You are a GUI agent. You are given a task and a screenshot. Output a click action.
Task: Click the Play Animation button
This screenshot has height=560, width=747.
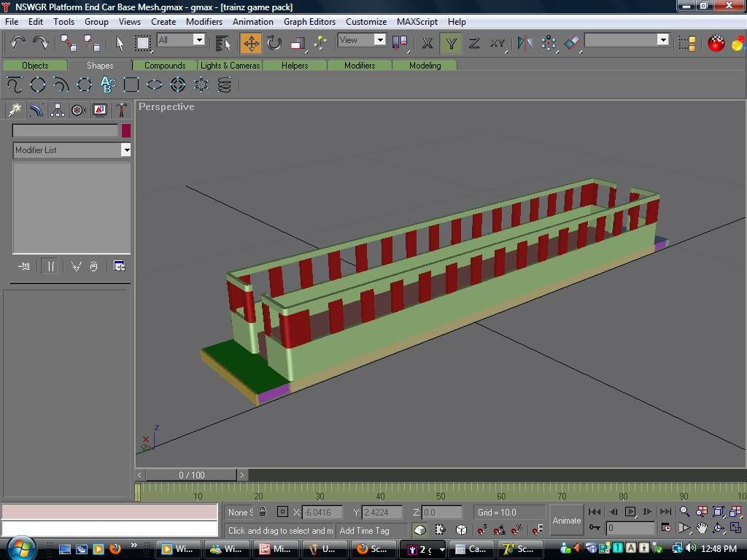pyautogui.click(x=630, y=512)
